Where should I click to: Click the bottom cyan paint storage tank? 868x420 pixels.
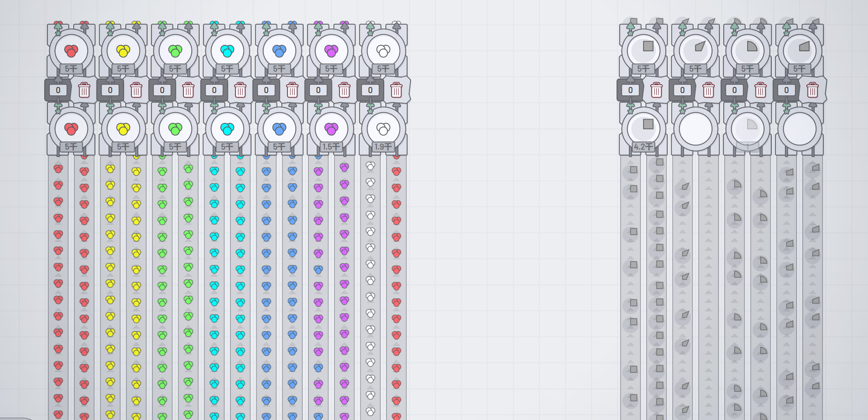click(227, 129)
